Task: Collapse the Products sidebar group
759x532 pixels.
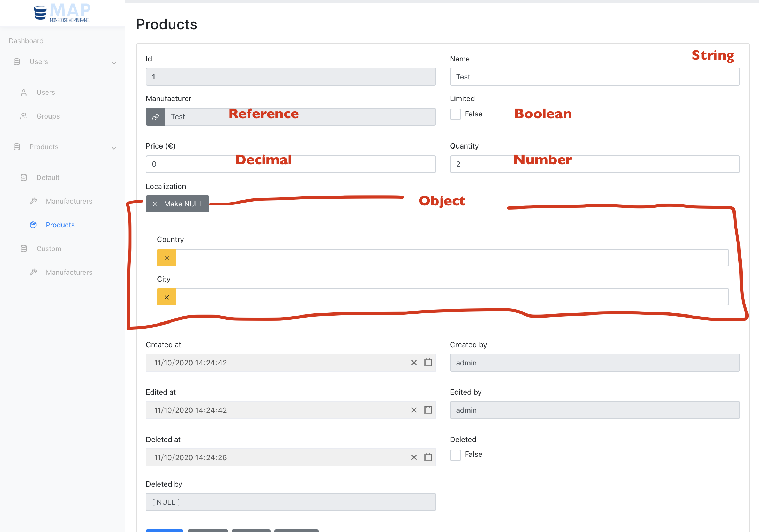Action: 114,148
